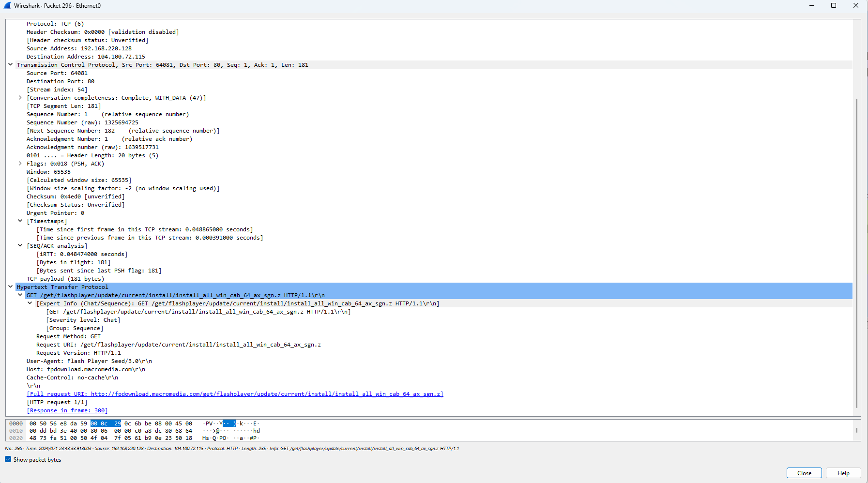The image size is (868, 483).
Task: Select the User-Agent: Flash Player Seed row
Action: (x=89, y=361)
